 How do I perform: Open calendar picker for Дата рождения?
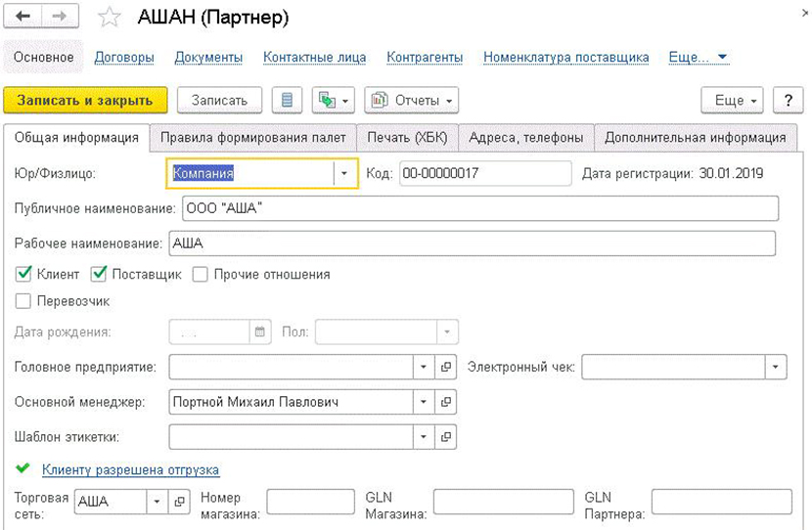pyautogui.click(x=260, y=331)
